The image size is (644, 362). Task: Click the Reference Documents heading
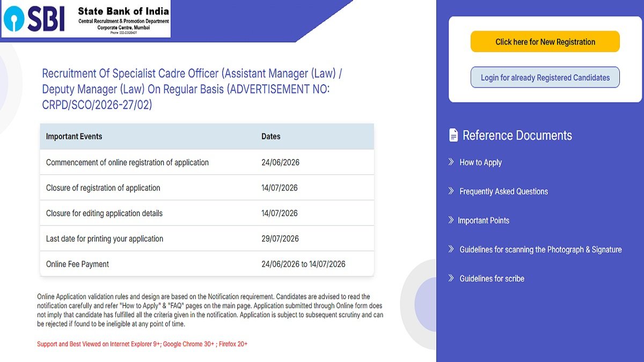[x=517, y=135]
